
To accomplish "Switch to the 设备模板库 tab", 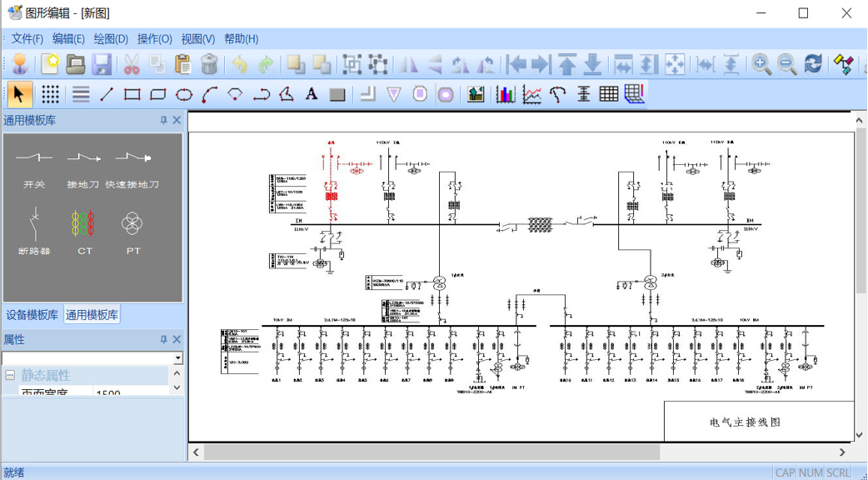I will click(32, 315).
